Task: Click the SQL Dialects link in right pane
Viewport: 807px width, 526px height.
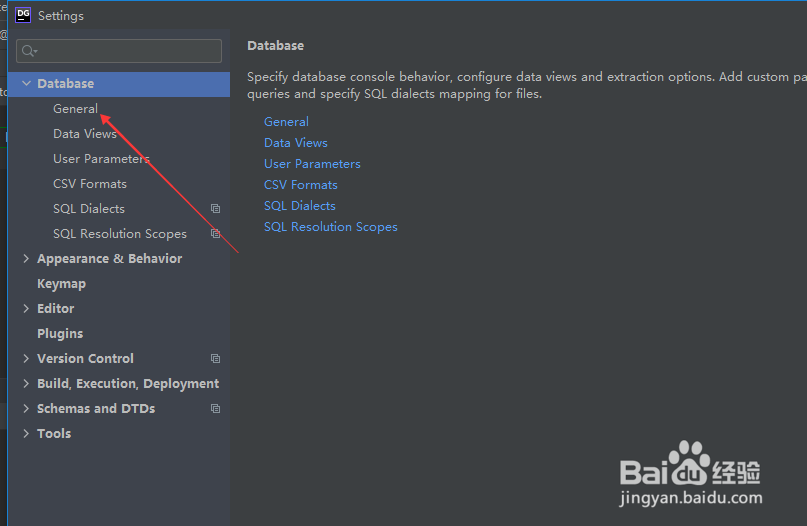Action: pos(299,206)
